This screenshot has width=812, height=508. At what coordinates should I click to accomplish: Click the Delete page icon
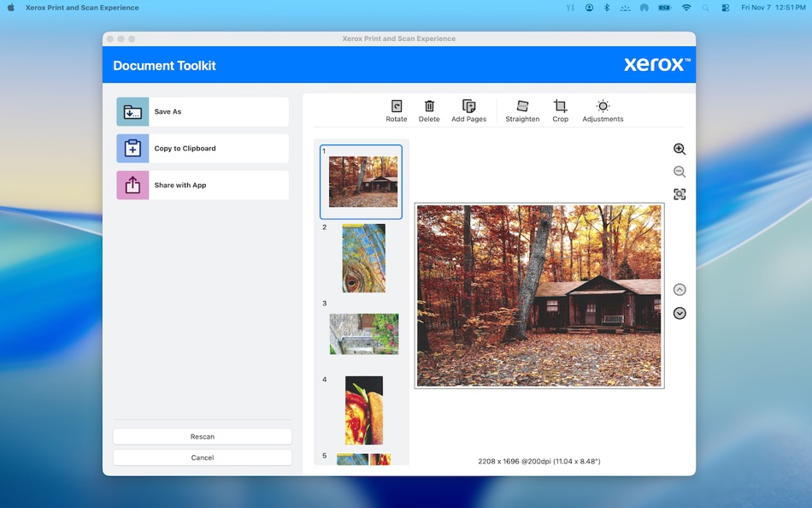429,109
